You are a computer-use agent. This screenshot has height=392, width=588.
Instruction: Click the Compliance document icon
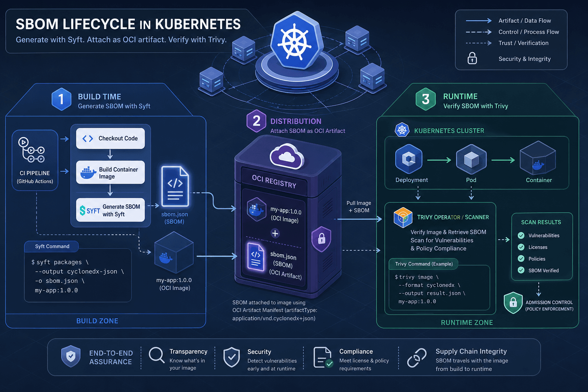tap(323, 358)
